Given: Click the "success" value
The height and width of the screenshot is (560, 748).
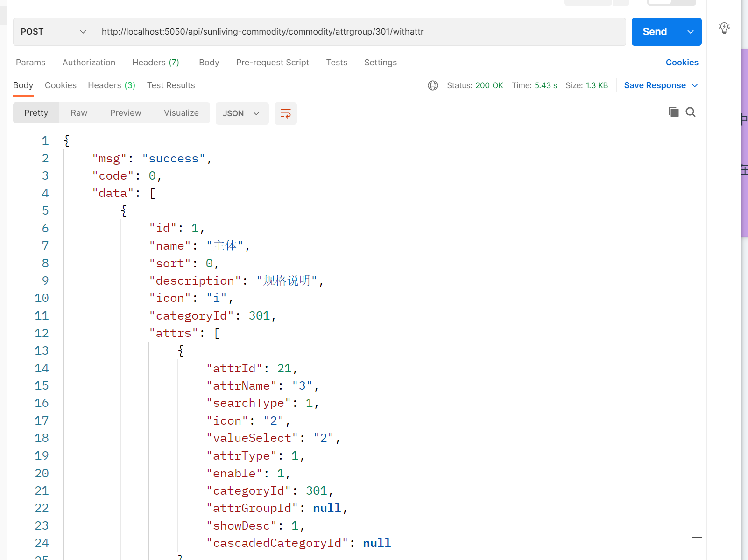Looking at the screenshot, I should pos(174,159).
